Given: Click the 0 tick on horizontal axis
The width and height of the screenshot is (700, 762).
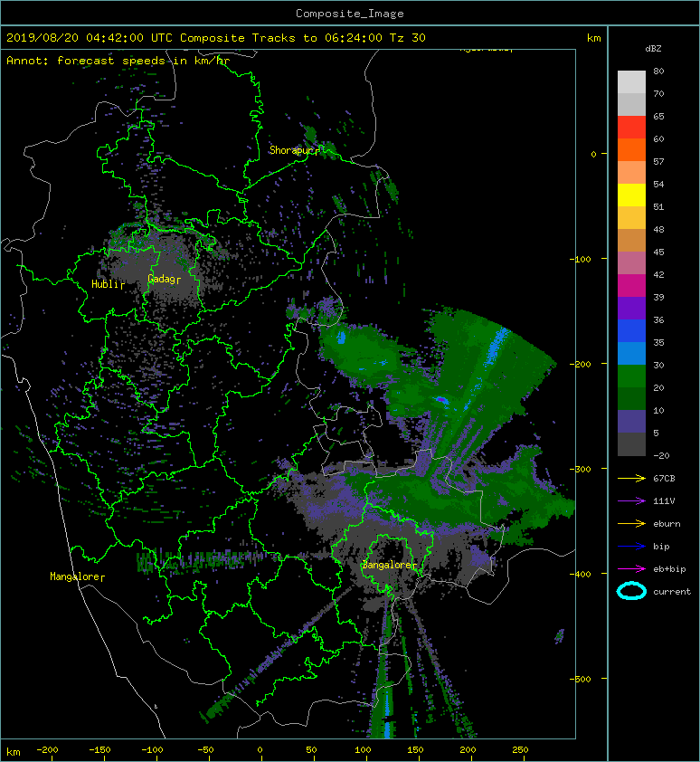Looking at the screenshot, I should [260, 750].
